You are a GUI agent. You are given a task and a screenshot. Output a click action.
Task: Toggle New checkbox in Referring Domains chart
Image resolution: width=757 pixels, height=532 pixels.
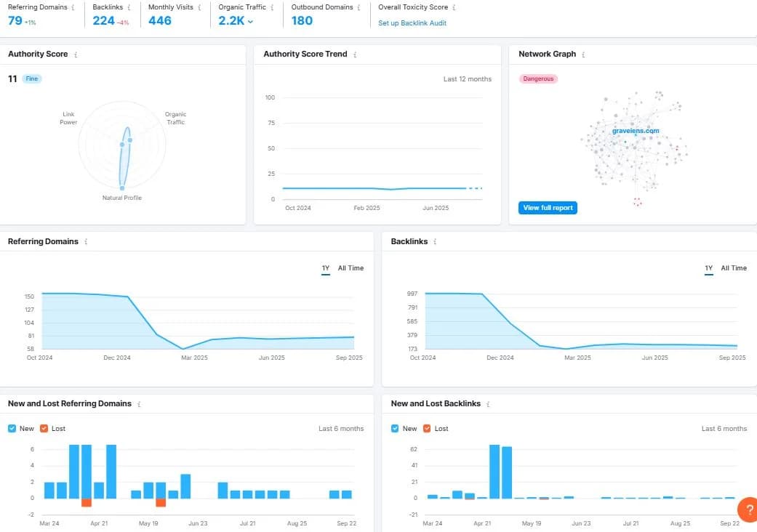pos(12,428)
